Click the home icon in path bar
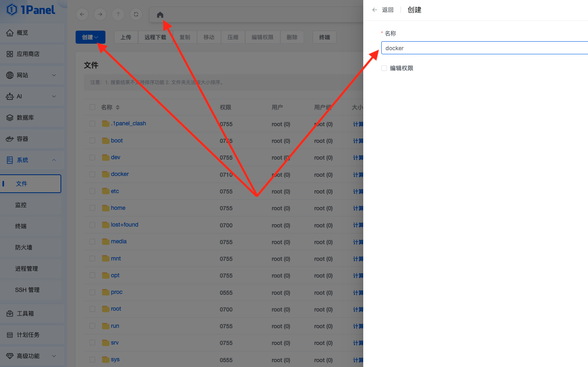Image resolution: width=588 pixels, height=367 pixels. coord(160,15)
